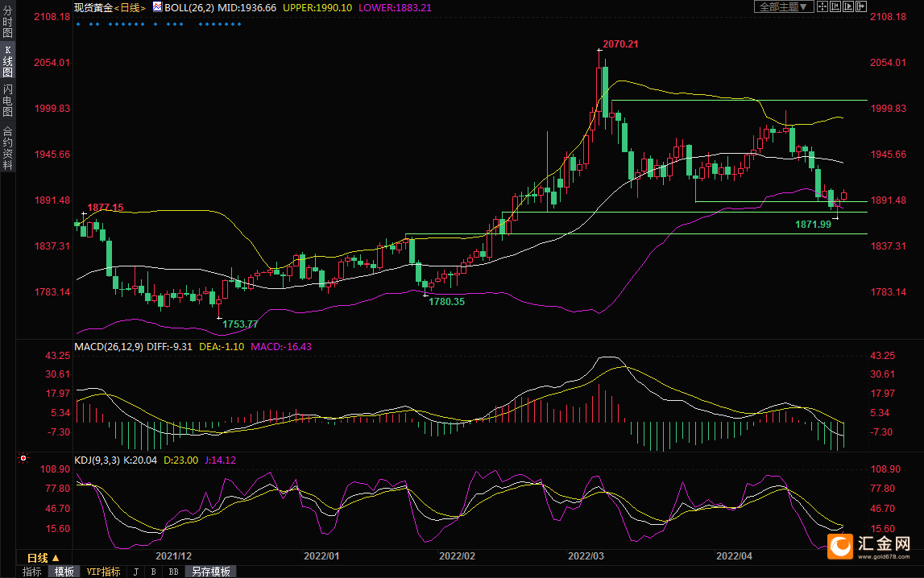
Task: Click the J template button
Action: (x=136, y=572)
